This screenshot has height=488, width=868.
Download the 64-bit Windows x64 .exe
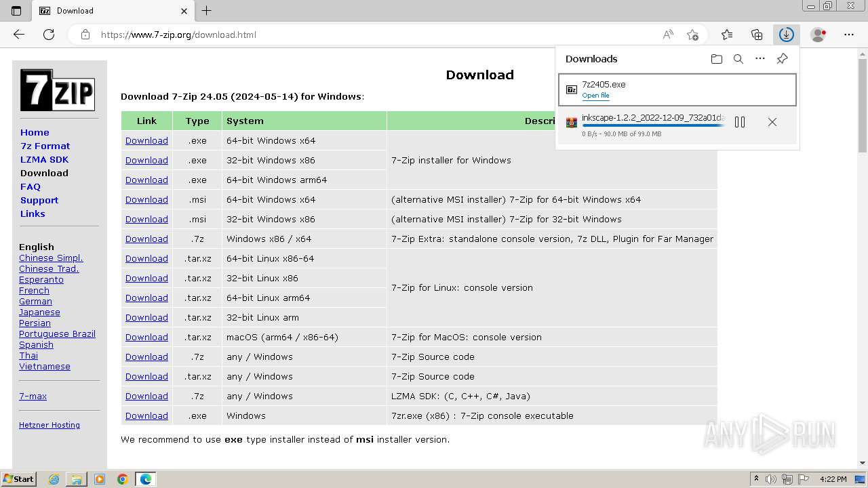(x=146, y=140)
